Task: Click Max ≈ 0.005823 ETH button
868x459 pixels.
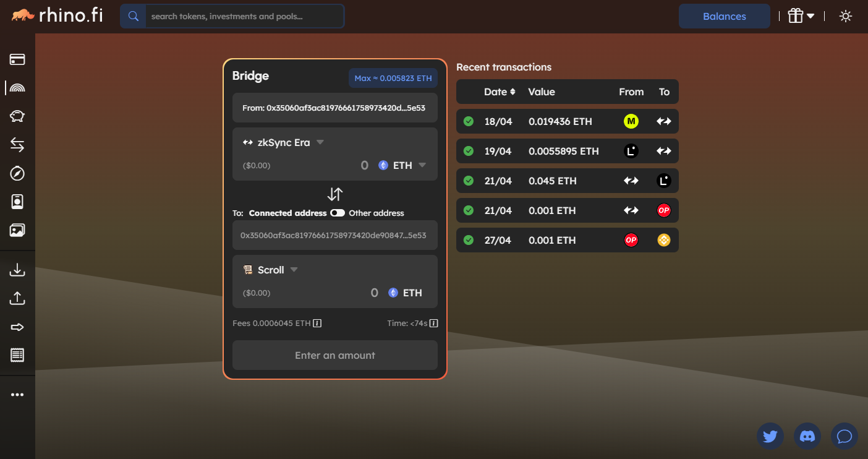Action: pos(393,79)
